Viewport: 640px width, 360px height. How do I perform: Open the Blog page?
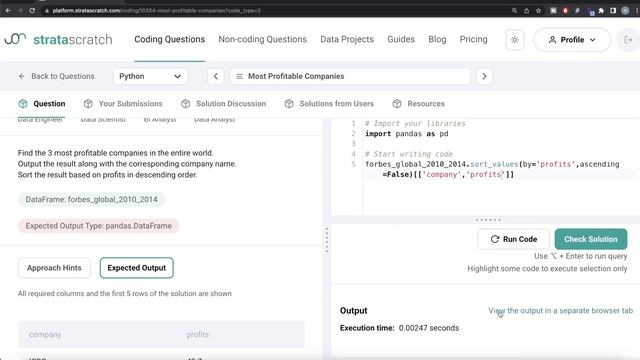point(437,39)
